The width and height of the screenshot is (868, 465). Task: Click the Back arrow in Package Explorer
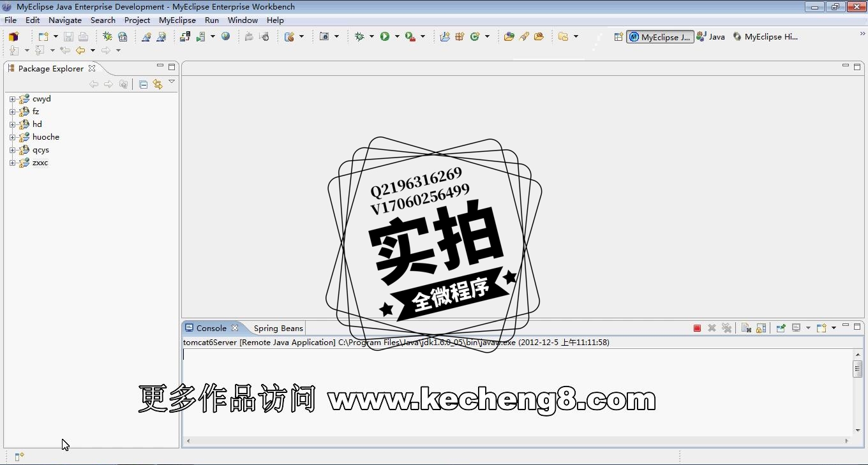[94, 84]
